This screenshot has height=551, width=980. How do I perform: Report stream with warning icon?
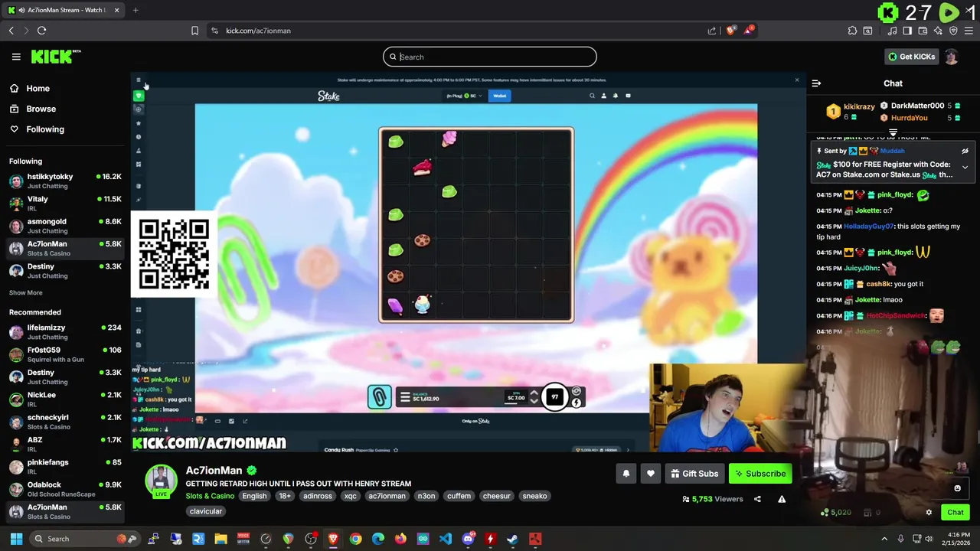coord(782,499)
